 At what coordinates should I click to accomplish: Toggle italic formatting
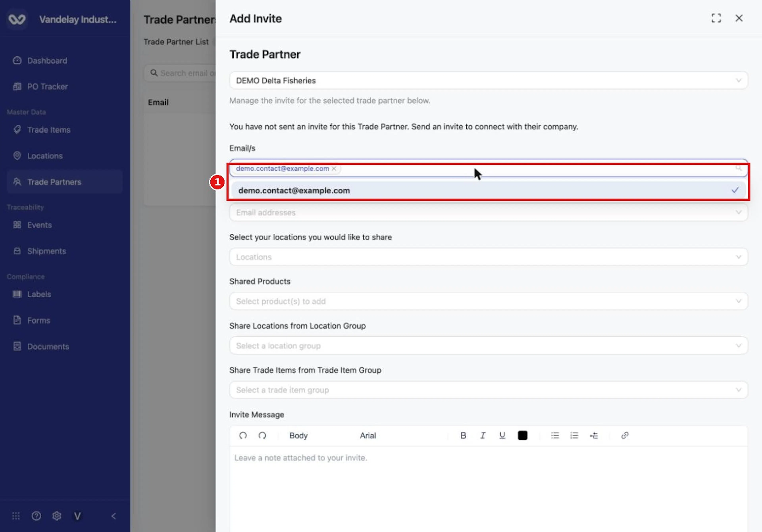(x=483, y=435)
